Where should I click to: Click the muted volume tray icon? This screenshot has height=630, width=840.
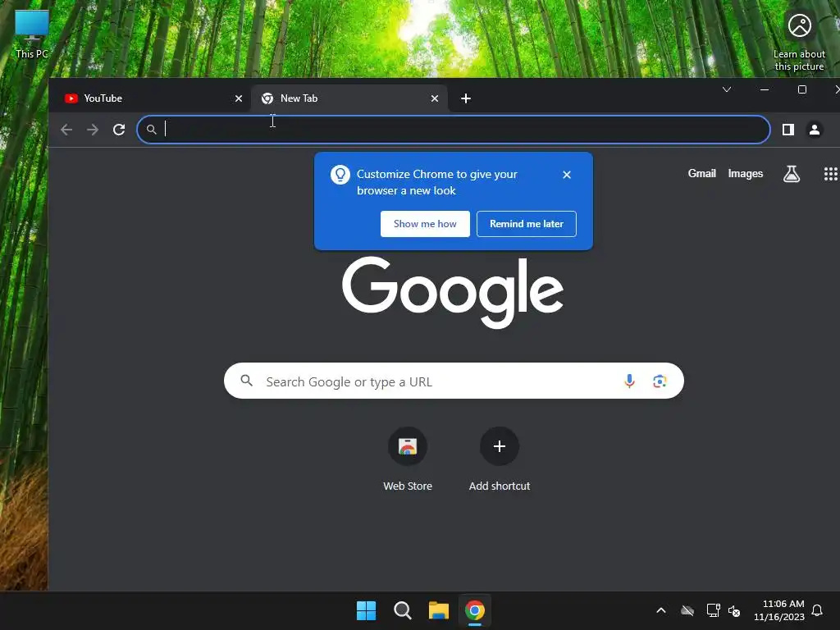(734, 610)
